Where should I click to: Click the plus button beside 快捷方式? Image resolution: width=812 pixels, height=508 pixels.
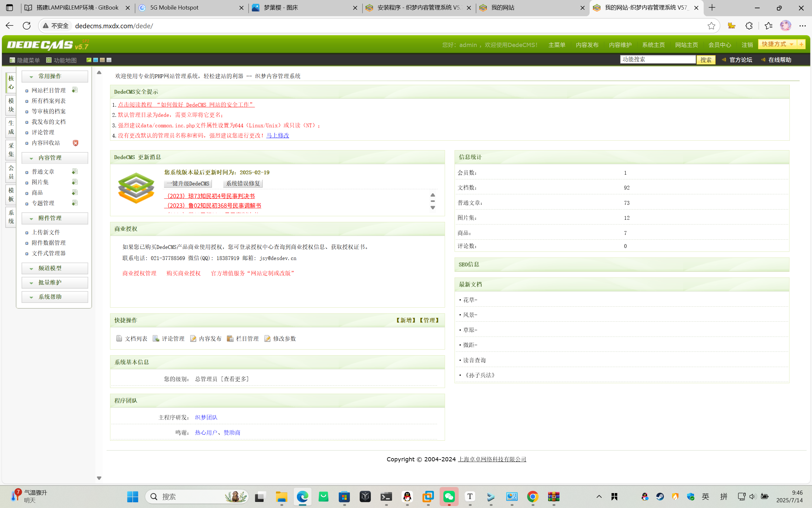pos(801,44)
